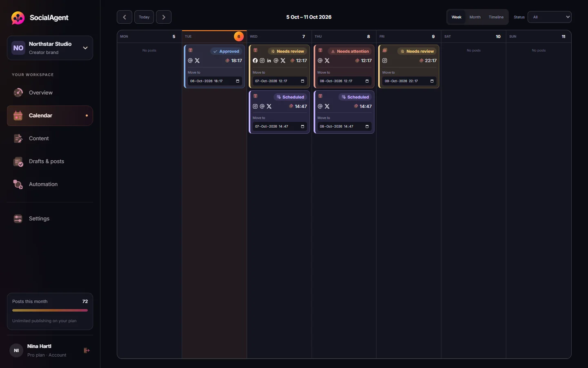Click the Scheduled badge on Wednesday 14:47 post
588x368 pixels.
pos(290,97)
